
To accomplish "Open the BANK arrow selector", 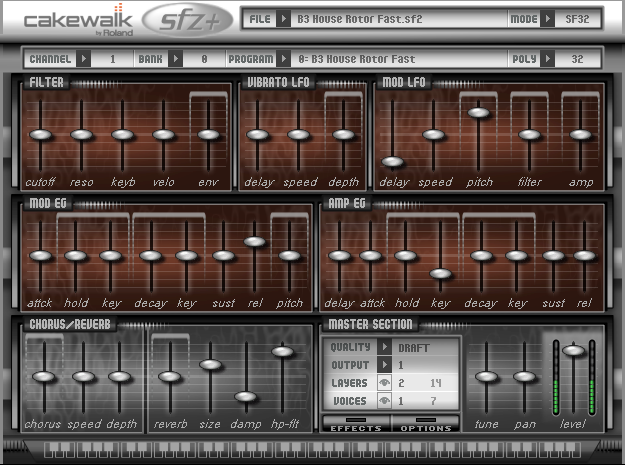I will tap(175, 59).
